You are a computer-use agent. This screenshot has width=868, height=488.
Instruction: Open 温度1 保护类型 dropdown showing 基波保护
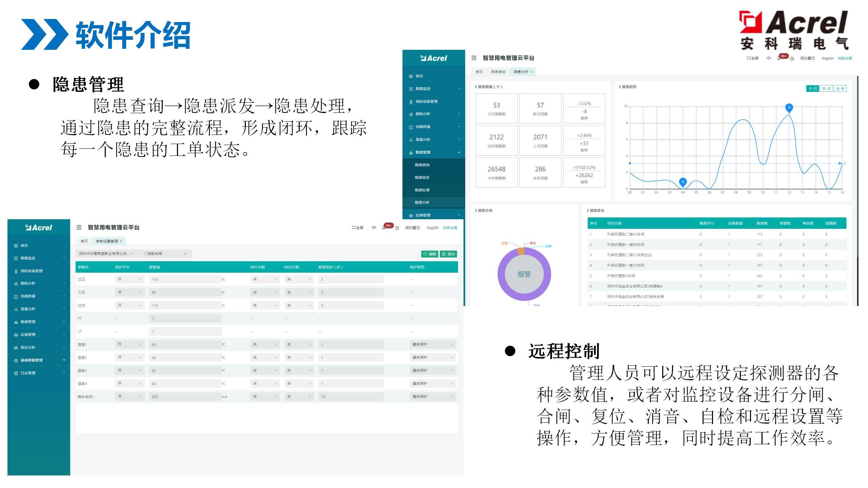coord(432,344)
